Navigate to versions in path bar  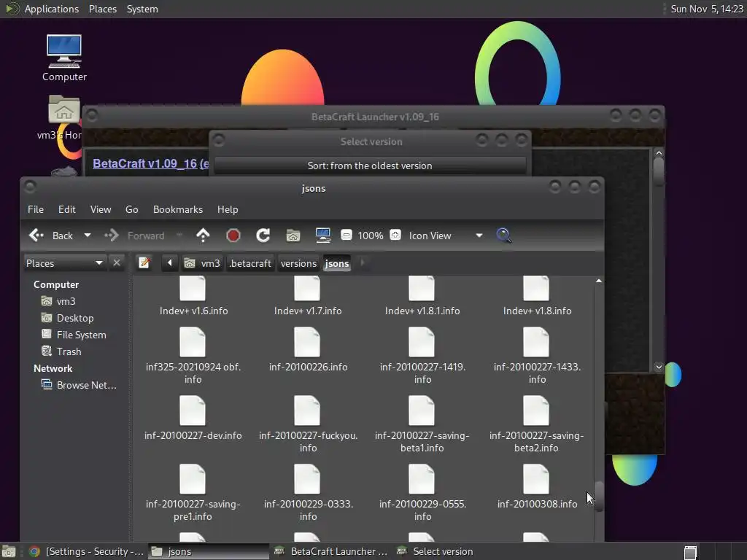[298, 263]
